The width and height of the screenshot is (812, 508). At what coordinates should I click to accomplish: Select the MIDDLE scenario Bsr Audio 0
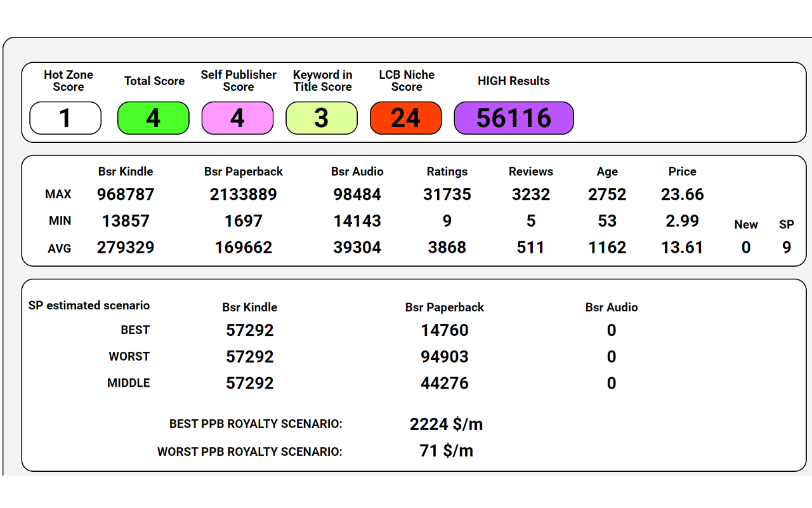612,384
